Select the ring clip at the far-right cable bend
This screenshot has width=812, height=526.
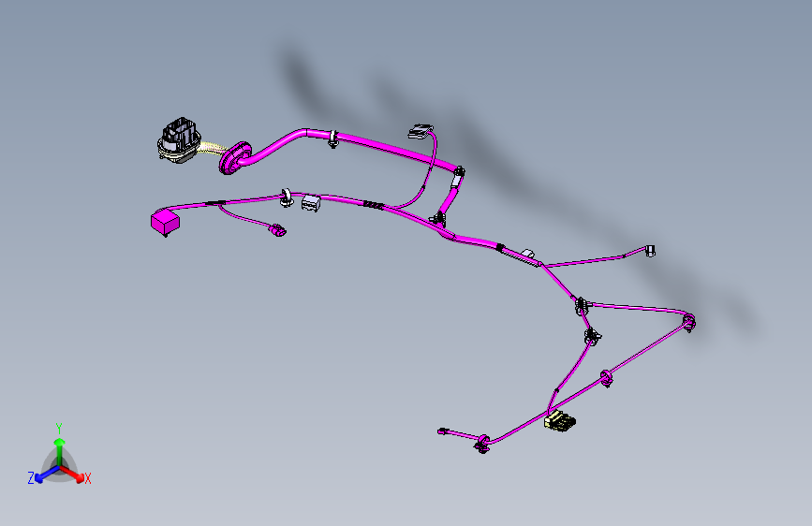[688, 322]
